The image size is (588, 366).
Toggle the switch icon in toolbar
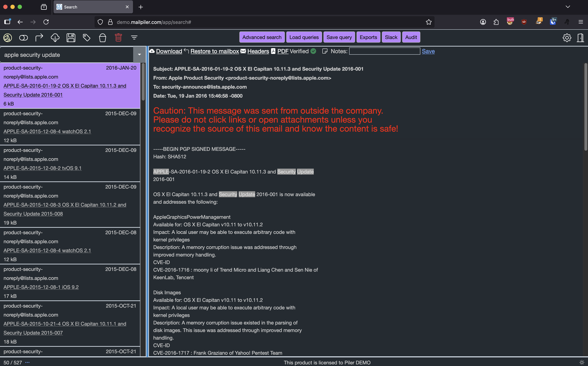coord(24,38)
